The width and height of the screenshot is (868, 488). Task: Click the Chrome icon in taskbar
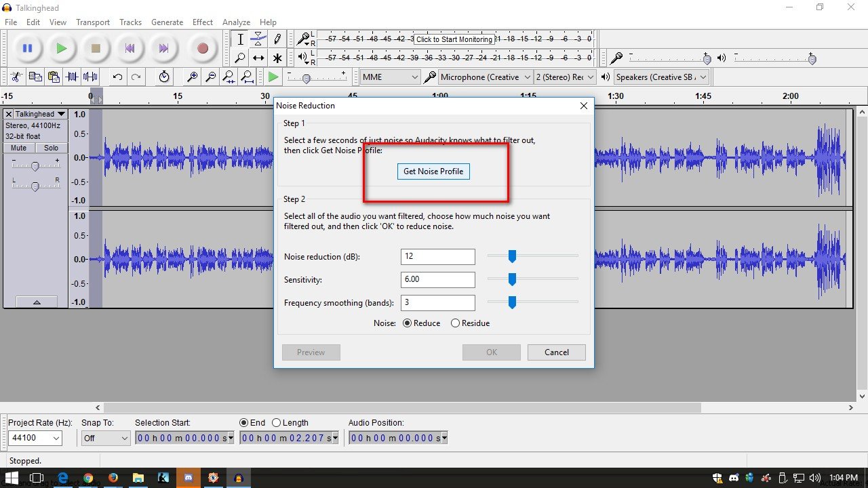[87, 478]
